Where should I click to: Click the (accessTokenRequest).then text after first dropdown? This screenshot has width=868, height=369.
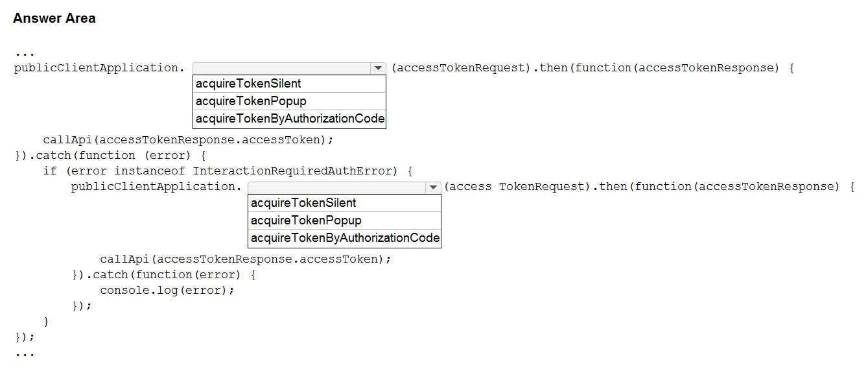(x=479, y=67)
